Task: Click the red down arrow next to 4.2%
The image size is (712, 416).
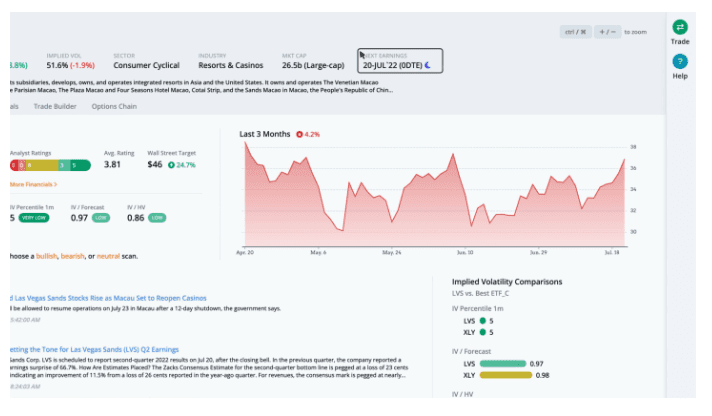Action: click(299, 133)
